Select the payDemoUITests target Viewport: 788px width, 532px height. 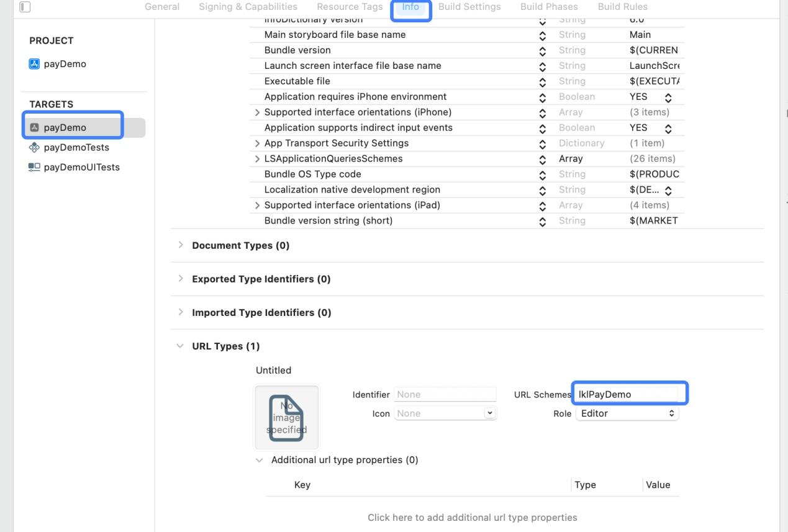pyautogui.click(x=81, y=167)
